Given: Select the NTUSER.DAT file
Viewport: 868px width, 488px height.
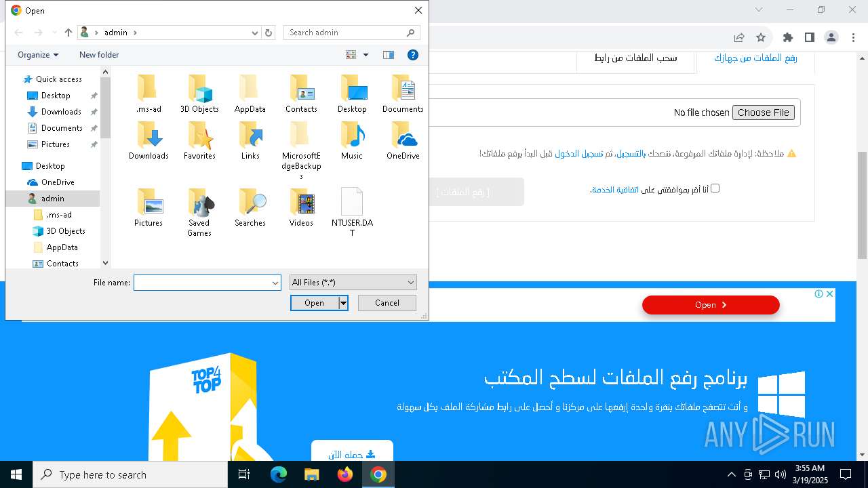Looking at the screenshot, I should tap(352, 212).
